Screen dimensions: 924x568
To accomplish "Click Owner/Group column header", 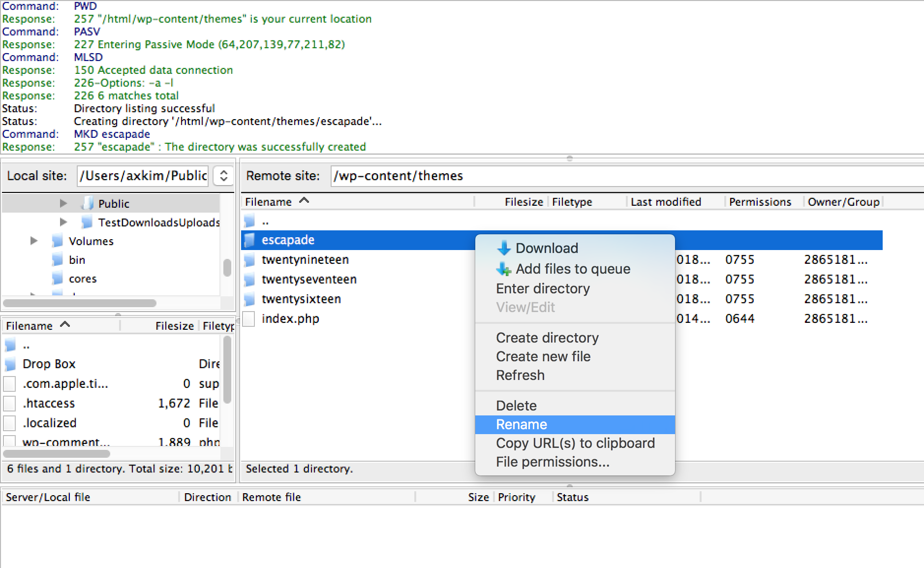I will (x=843, y=202).
